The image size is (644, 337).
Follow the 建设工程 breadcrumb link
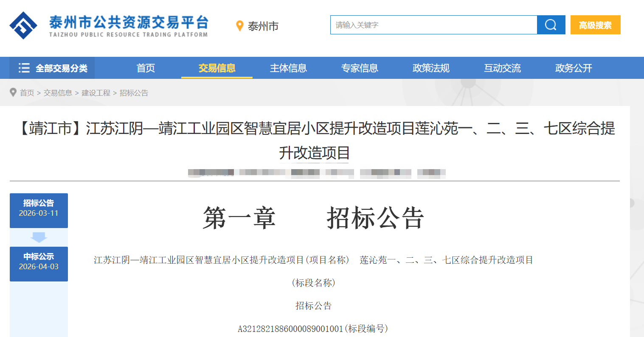click(x=96, y=93)
